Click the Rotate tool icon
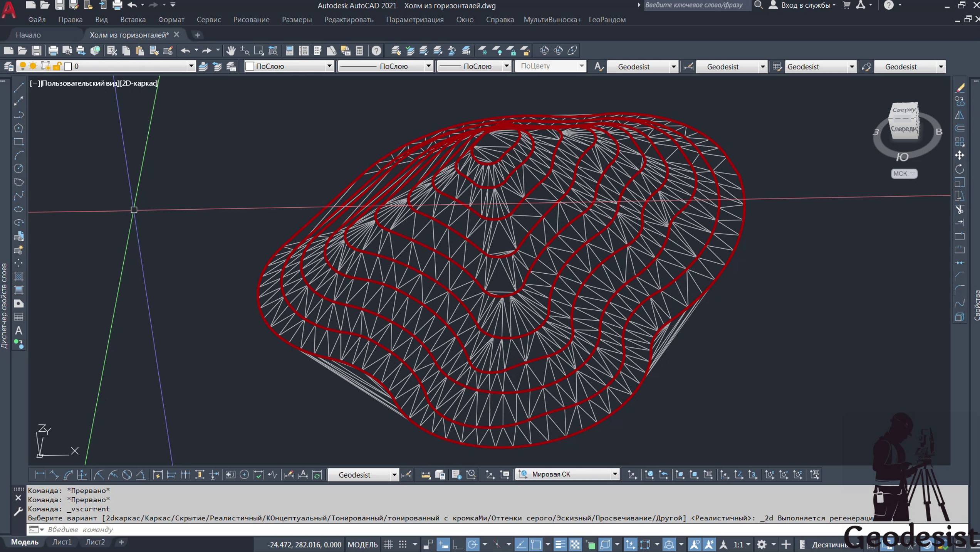The height and width of the screenshot is (552, 980). click(960, 169)
